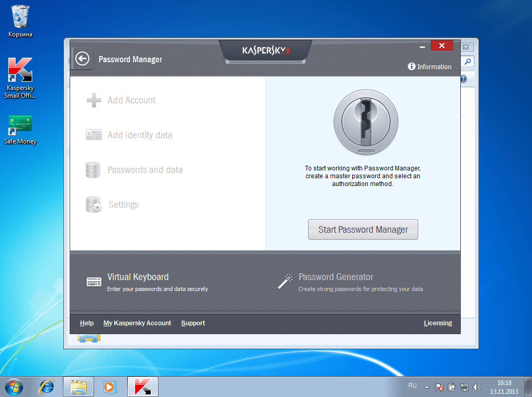Click the 'Password Manager' title text
The width and height of the screenshot is (532, 397).
click(130, 59)
